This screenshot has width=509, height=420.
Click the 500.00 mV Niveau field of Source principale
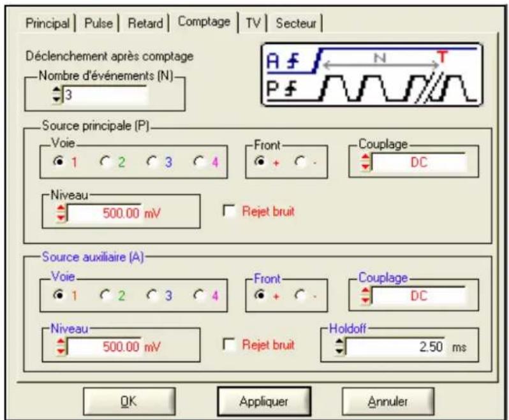pyautogui.click(x=104, y=214)
